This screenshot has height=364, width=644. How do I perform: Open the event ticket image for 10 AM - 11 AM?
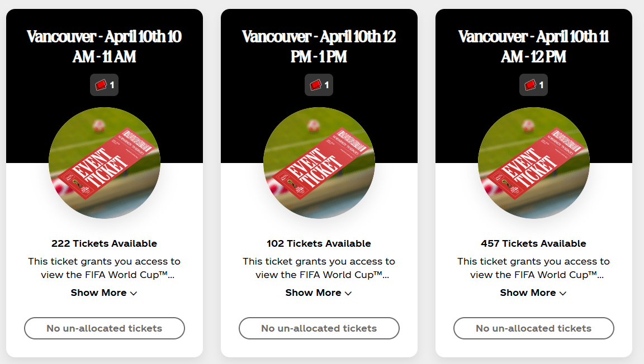tap(105, 163)
